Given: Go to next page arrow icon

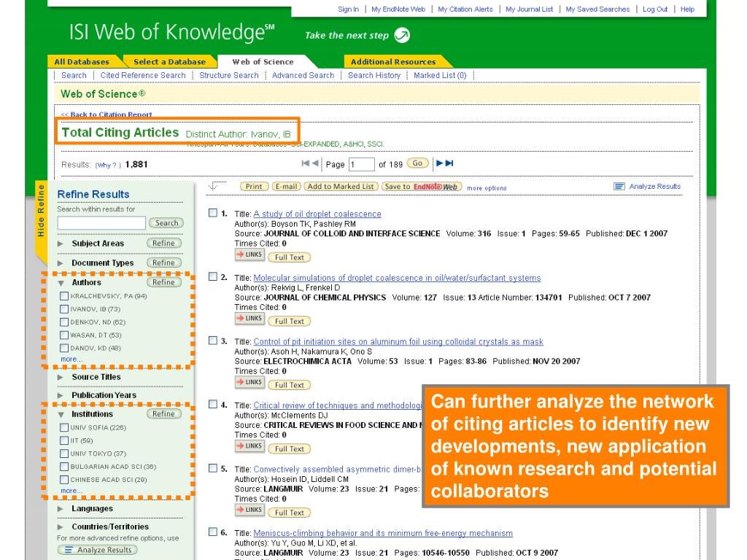Looking at the screenshot, I should click(440, 163).
